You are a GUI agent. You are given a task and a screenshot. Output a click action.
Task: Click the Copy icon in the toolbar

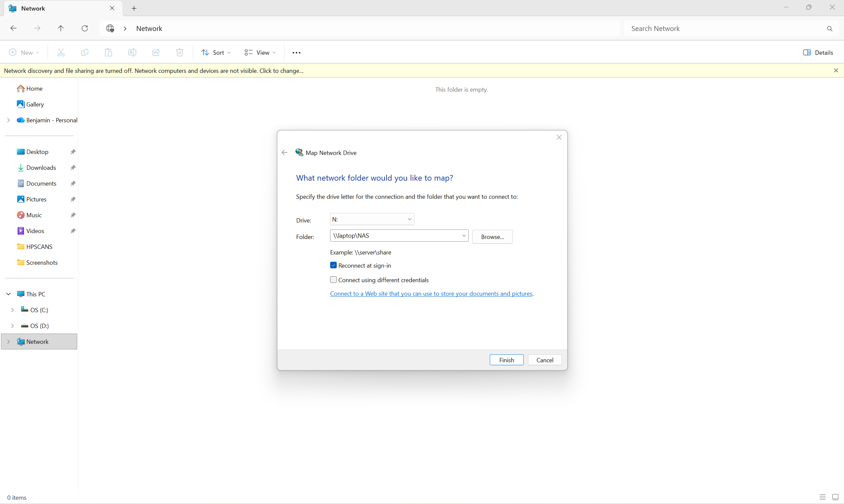tap(85, 52)
